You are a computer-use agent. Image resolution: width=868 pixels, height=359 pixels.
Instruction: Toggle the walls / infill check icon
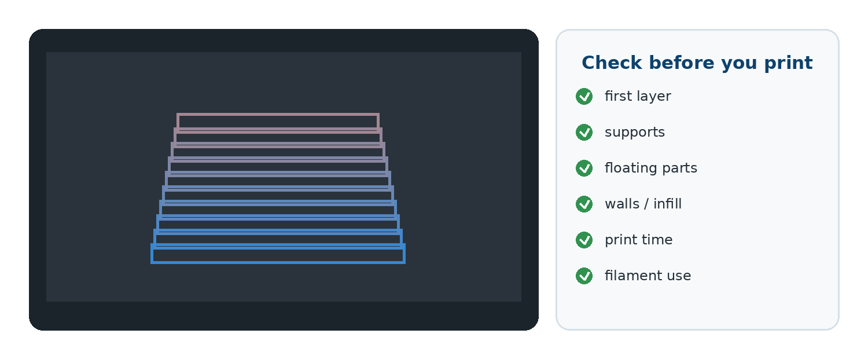(584, 204)
